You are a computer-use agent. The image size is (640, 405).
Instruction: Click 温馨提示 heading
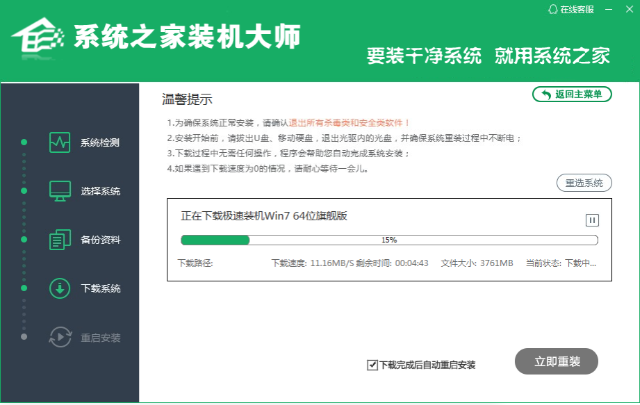[187, 99]
